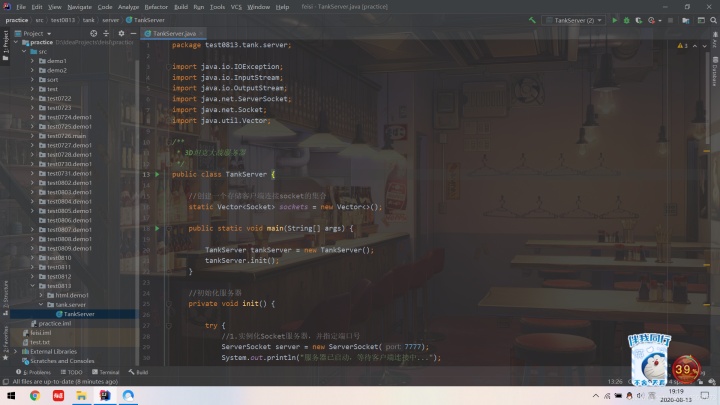This screenshot has height=405, width=720.
Task: Open the Terminal tool window
Action: point(106,372)
